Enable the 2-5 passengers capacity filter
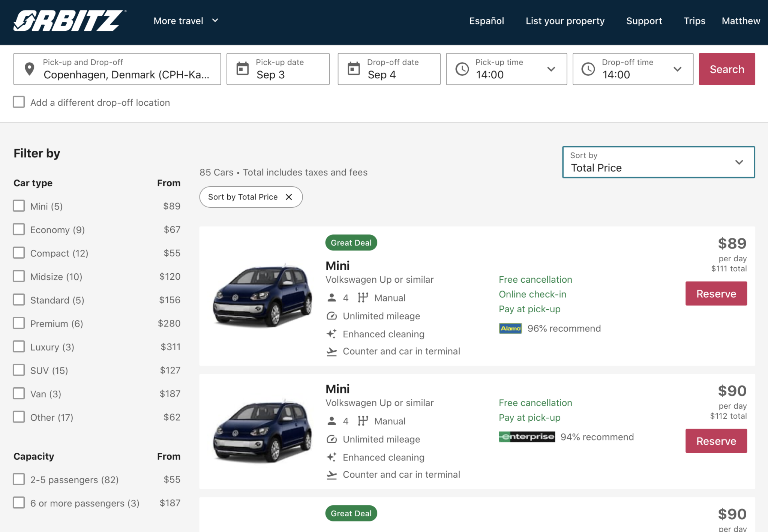Image resolution: width=768 pixels, height=532 pixels. point(19,479)
